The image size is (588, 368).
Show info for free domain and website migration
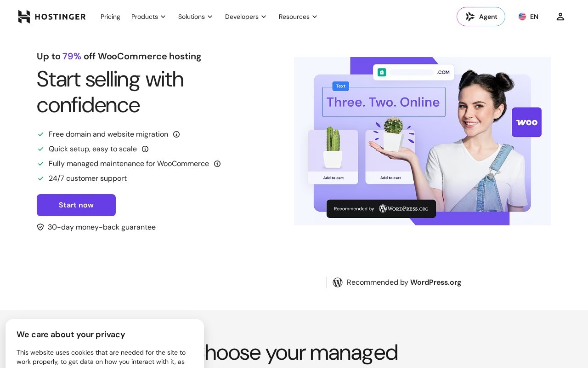[176, 134]
